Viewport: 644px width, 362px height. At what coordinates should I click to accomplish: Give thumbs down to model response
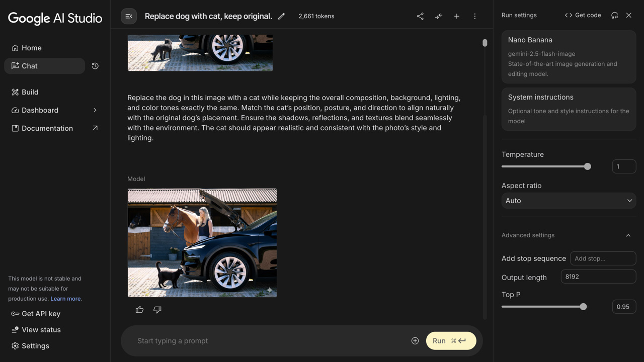[x=157, y=310]
